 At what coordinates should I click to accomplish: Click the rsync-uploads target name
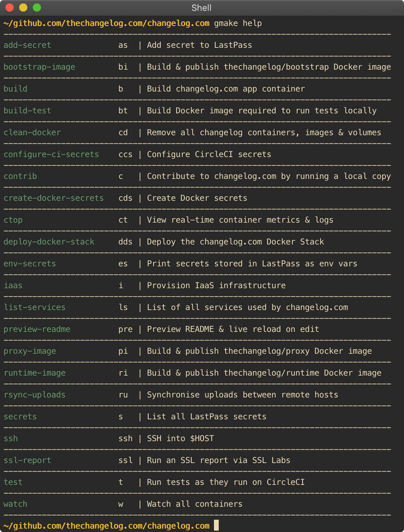[35, 395]
